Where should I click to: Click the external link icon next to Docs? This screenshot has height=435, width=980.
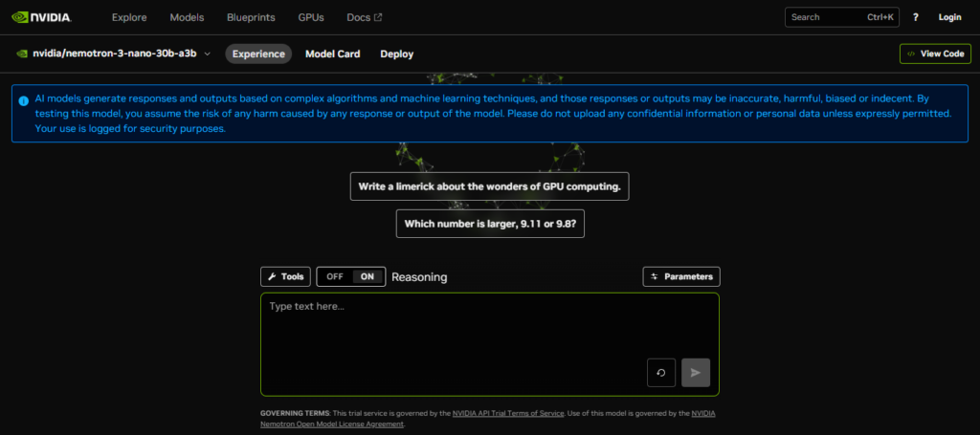click(x=378, y=17)
